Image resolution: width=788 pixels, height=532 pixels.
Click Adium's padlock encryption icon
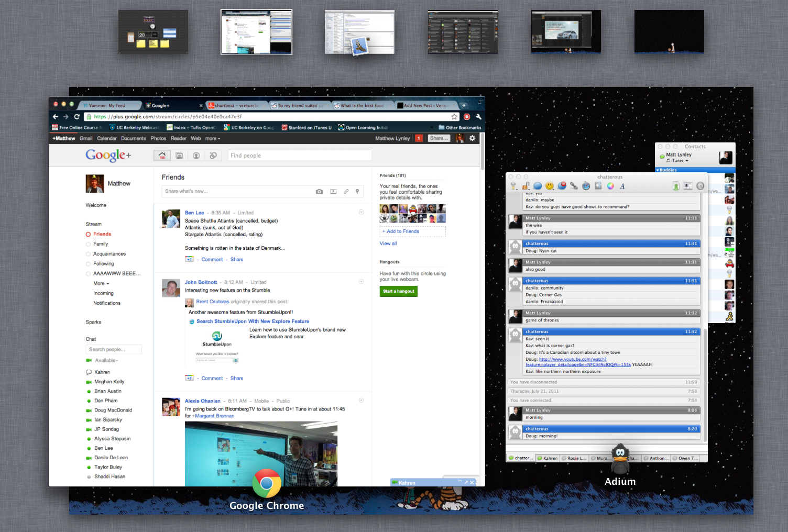click(x=526, y=186)
